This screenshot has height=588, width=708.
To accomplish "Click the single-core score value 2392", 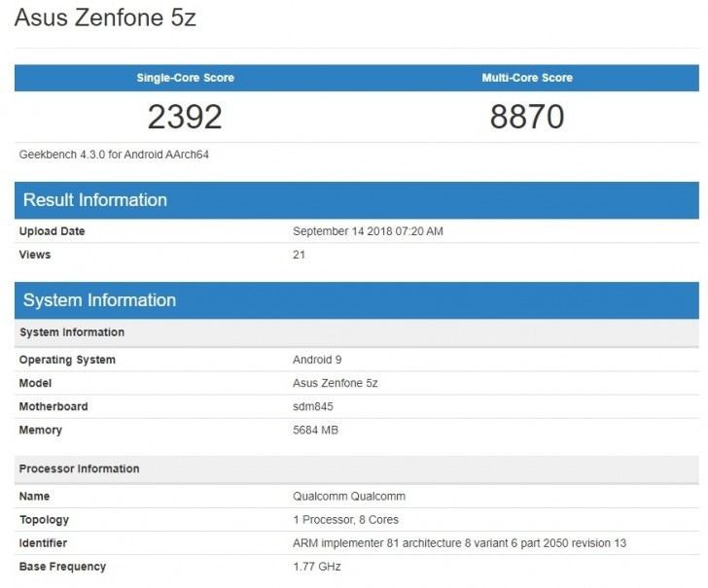I will [185, 117].
